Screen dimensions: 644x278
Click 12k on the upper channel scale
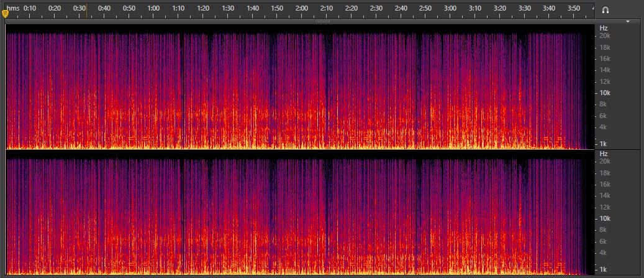[605, 81]
